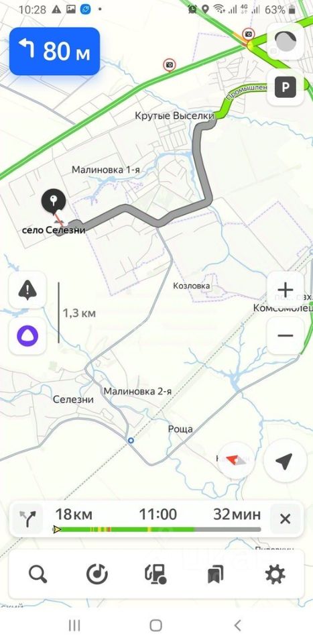
Task: Tap Android recent apps button
Action: click(74, 625)
